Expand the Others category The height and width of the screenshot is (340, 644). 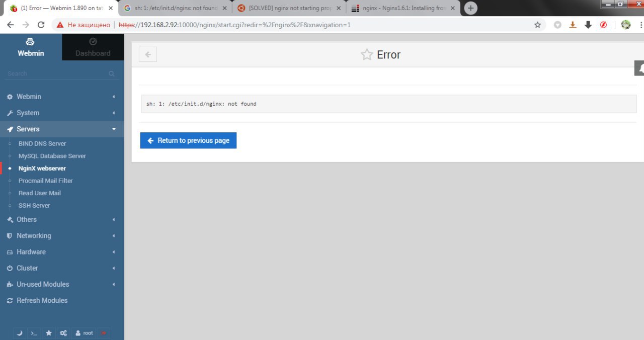[62, 219]
